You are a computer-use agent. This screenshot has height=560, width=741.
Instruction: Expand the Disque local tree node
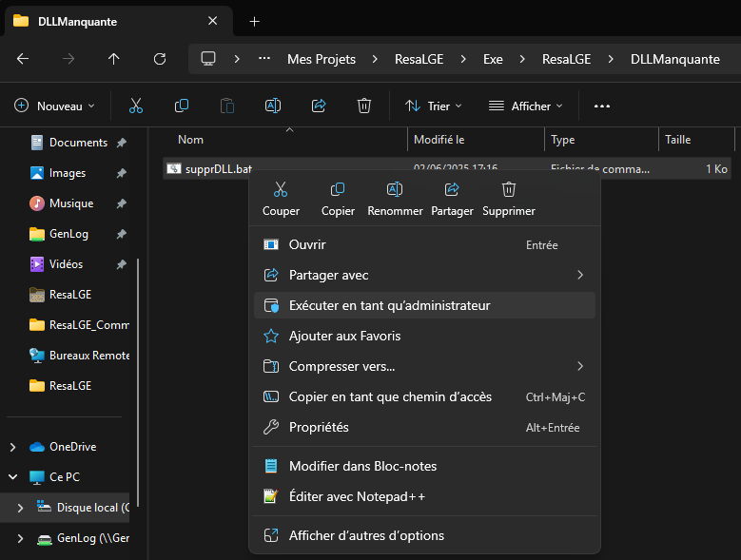click(x=20, y=508)
